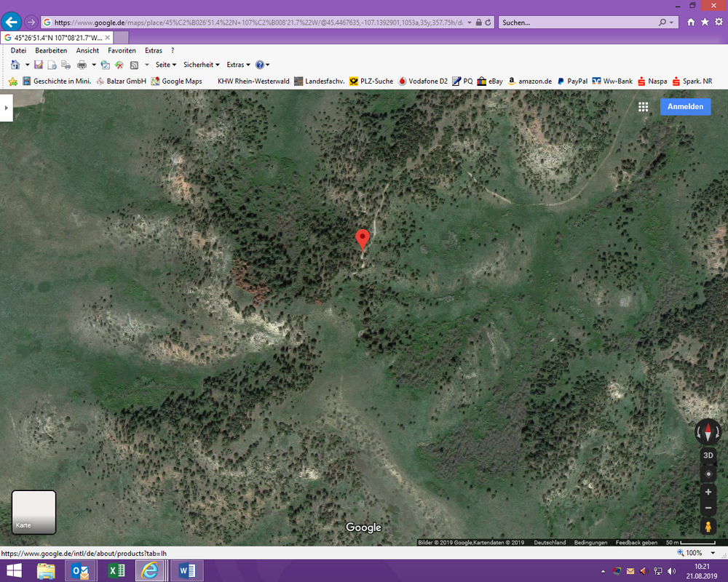
Task: Click the address bar lock icon
Action: pyautogui.click(x=479, y=23)
